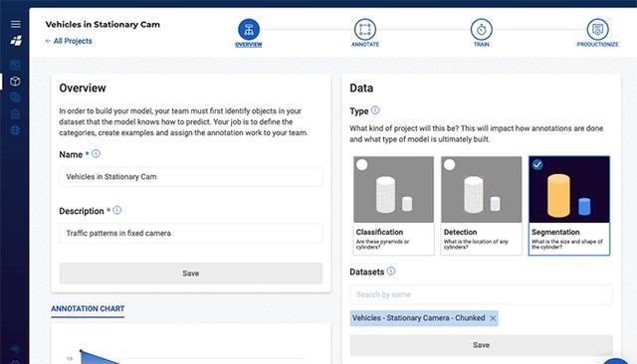Click the app logo in sidebar
Viewport: 637px width, 364px height.
tap(16, 41)
